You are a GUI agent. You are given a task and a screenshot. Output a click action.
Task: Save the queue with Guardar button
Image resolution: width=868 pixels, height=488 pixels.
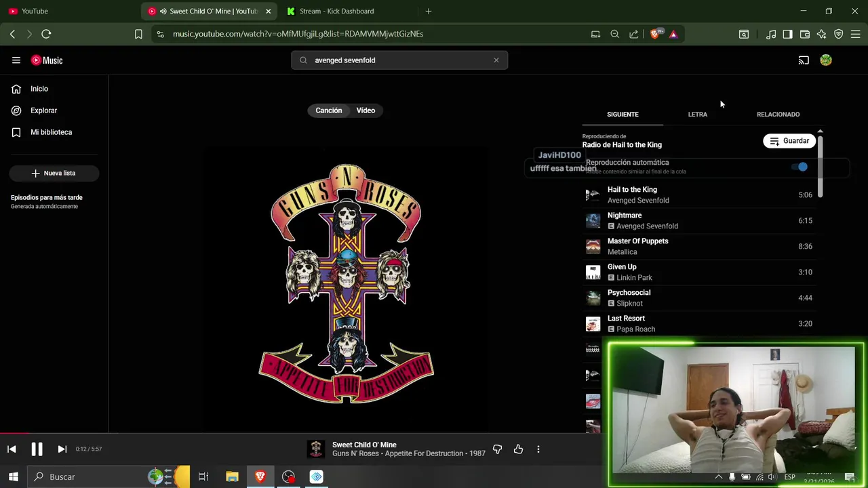coord(789,141)
